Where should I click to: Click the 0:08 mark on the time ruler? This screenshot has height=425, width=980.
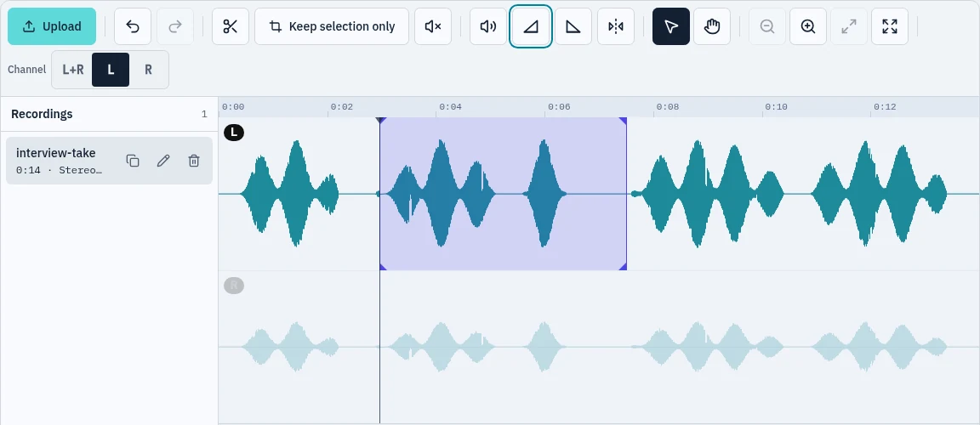pyautogui.click(x=667, y=107)
